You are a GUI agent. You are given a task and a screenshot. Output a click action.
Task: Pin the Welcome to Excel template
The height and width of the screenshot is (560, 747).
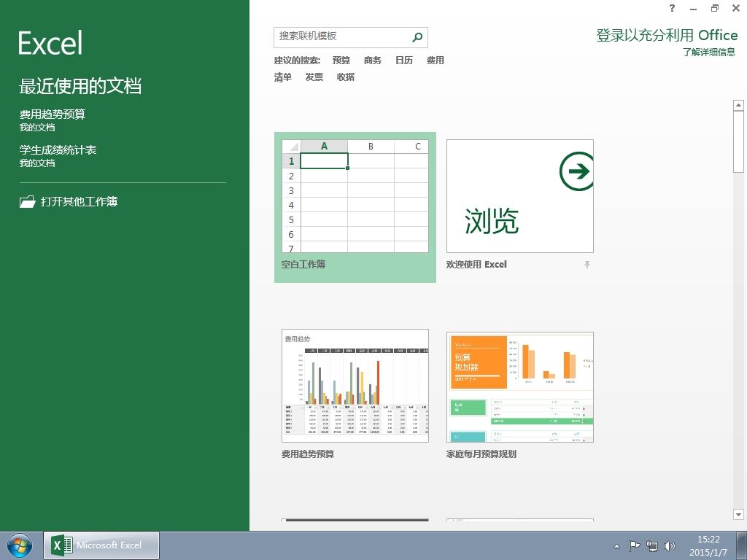[587, 265]
